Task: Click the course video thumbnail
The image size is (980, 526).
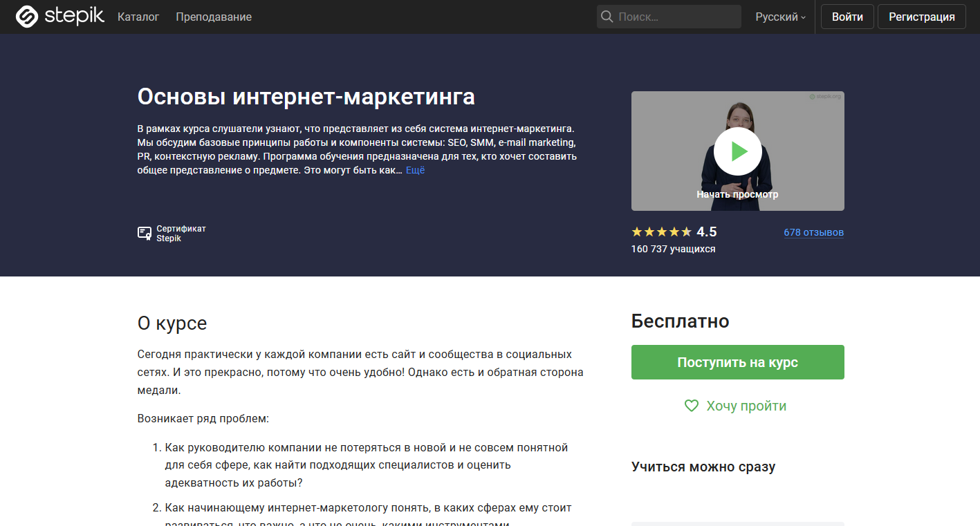Action: point(737,151)
